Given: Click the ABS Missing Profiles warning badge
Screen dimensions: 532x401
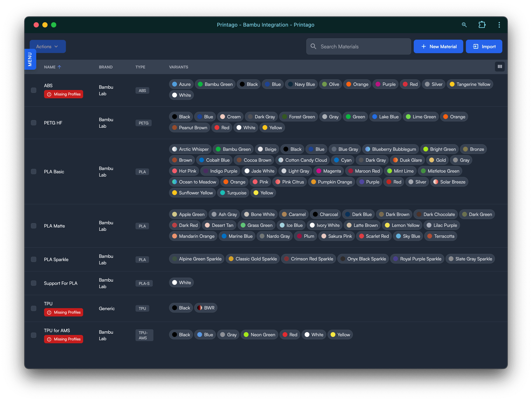Looking at the screenshot, I should coord(63,94).
